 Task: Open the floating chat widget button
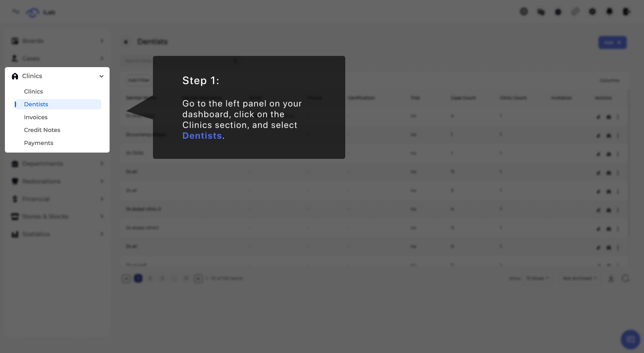631,340
